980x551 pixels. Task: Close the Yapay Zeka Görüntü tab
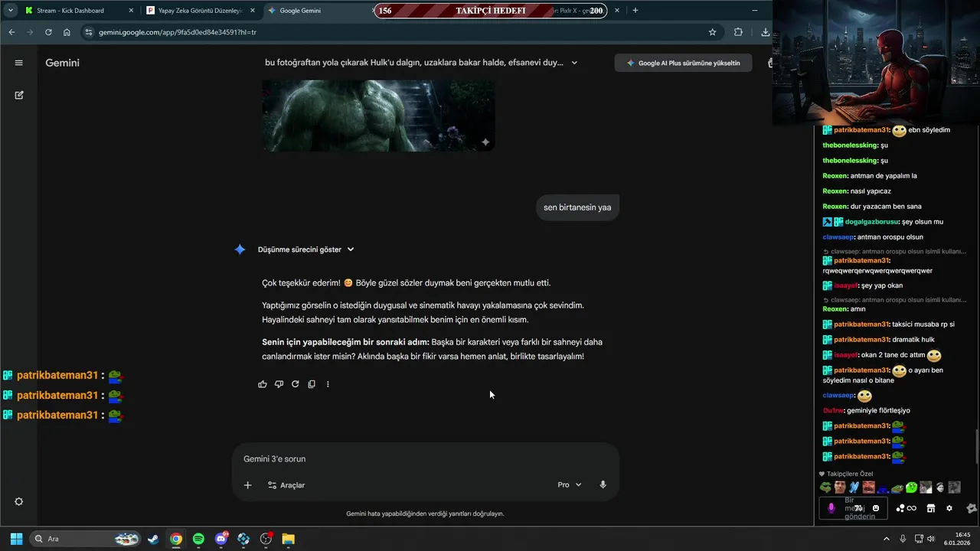[x=253, y=11]
